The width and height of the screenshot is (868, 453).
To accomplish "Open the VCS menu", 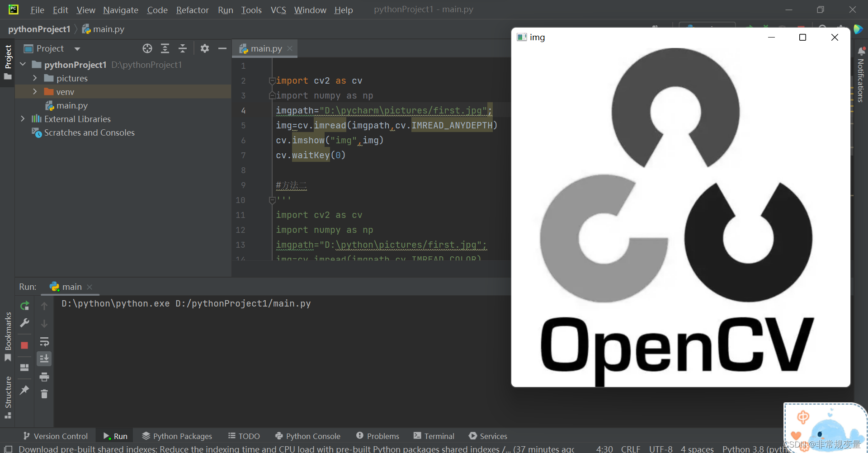I will [x=278, y=10].
